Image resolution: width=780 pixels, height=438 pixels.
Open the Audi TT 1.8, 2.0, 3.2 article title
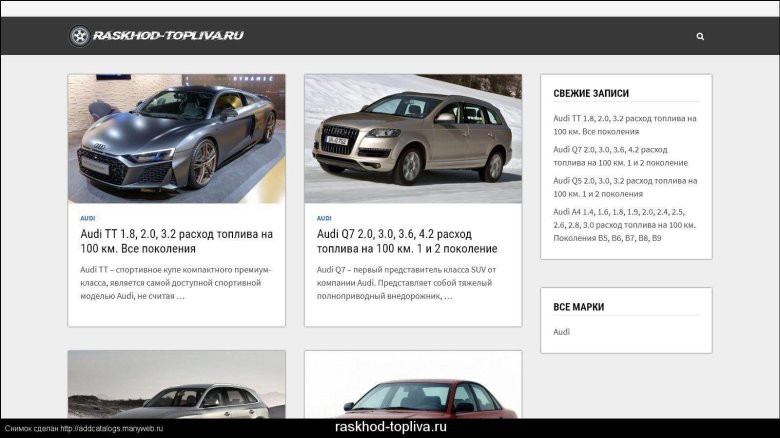[x=176, y=241]
